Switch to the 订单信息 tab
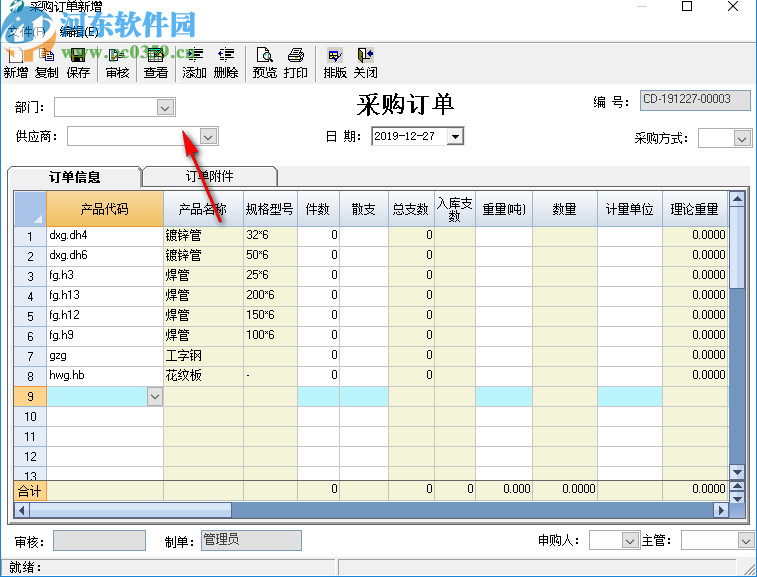This screenshot has height=577, width=757. 74,177
